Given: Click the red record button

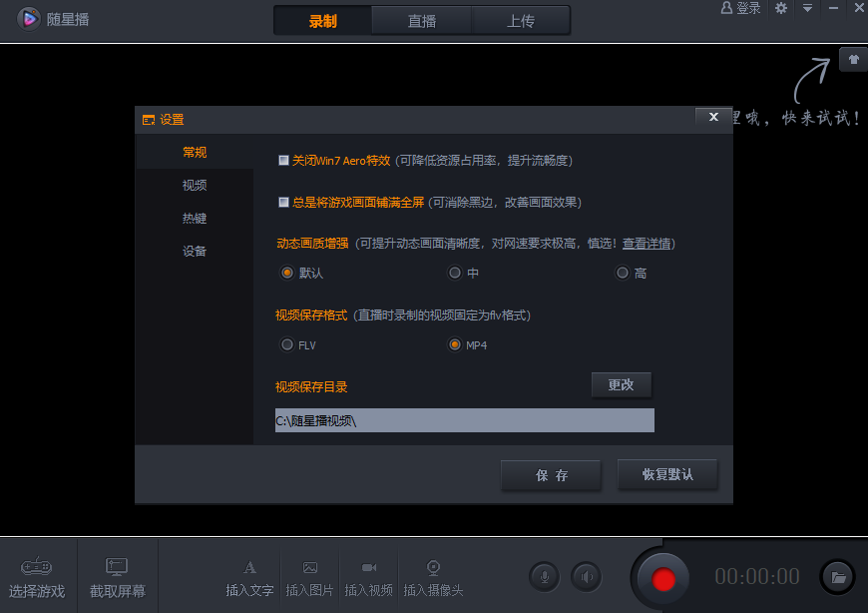Looking at the screenshot, I should point(662,579).
